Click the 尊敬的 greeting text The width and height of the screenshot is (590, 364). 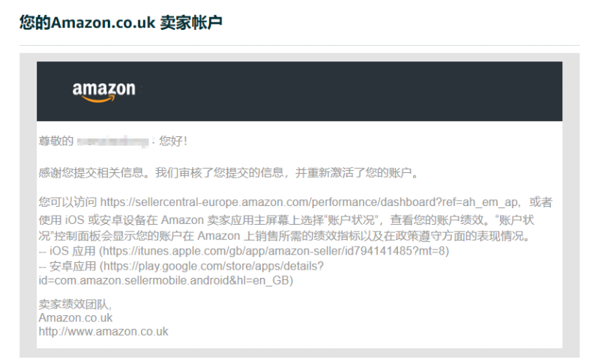[x=56, y=141]
